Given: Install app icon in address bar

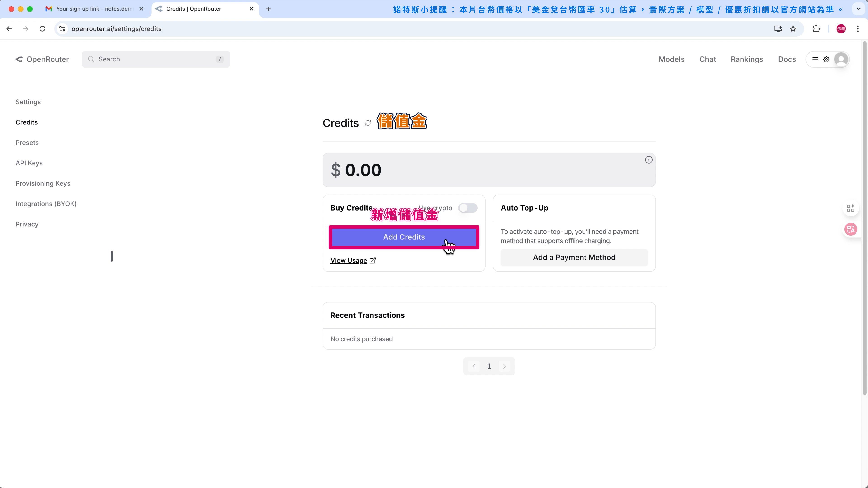Looking at the screenshot, I should pyautogui.click(x=778, y=29).
